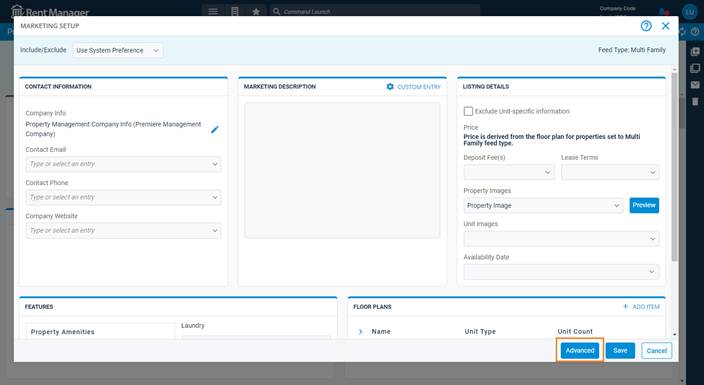Image resolution: width=704 pixels, height=385 pixels.
Task: Click the Advanced button
Action: pos(580,350)
